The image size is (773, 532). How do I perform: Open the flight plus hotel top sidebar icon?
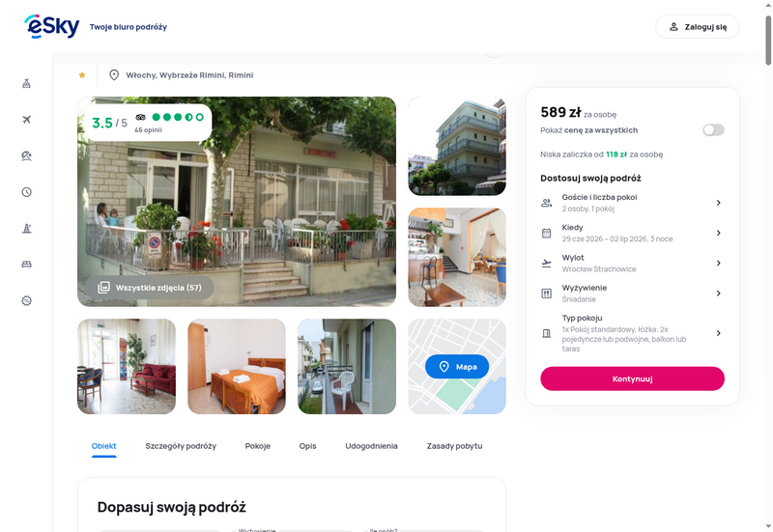[x=27, y=83]
